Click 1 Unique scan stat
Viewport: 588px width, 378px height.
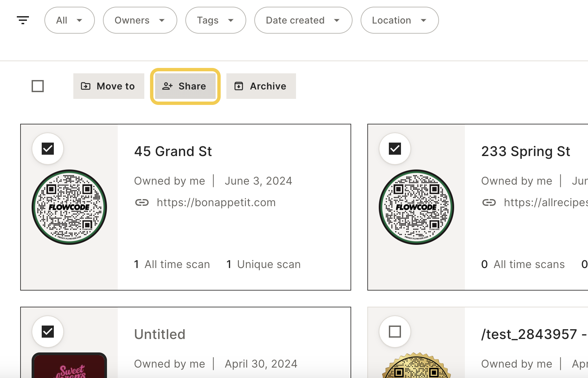(x=263, y=264)
